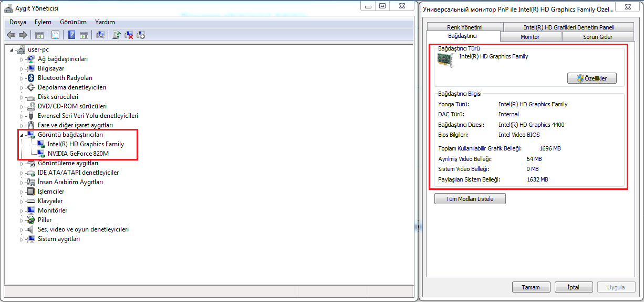Select Intel(R) HD Graphics Family in device tree

[86, 144]
